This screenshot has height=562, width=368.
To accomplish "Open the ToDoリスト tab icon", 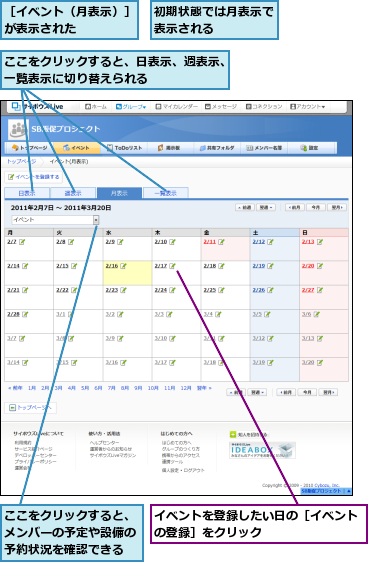I will click(x=110, y=148).
